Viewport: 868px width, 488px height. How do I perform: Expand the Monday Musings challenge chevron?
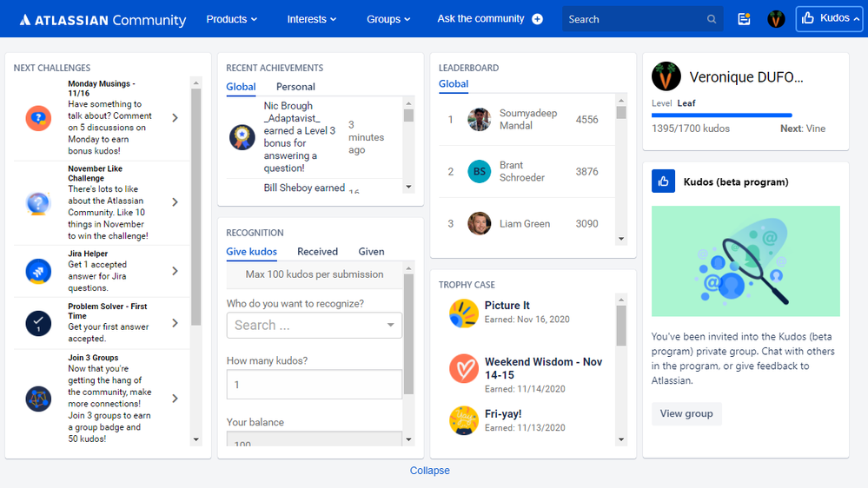pos(175,118)
